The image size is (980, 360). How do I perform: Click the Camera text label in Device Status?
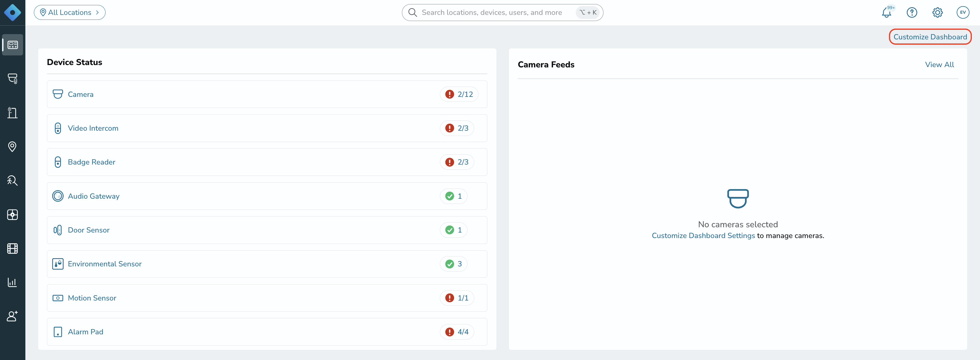click(81, 95)
